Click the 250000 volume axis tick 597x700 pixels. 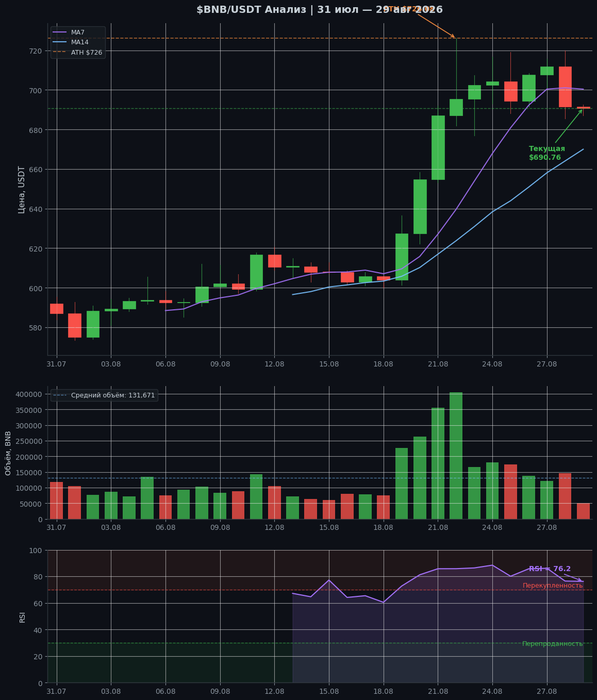tap(29, 441)
